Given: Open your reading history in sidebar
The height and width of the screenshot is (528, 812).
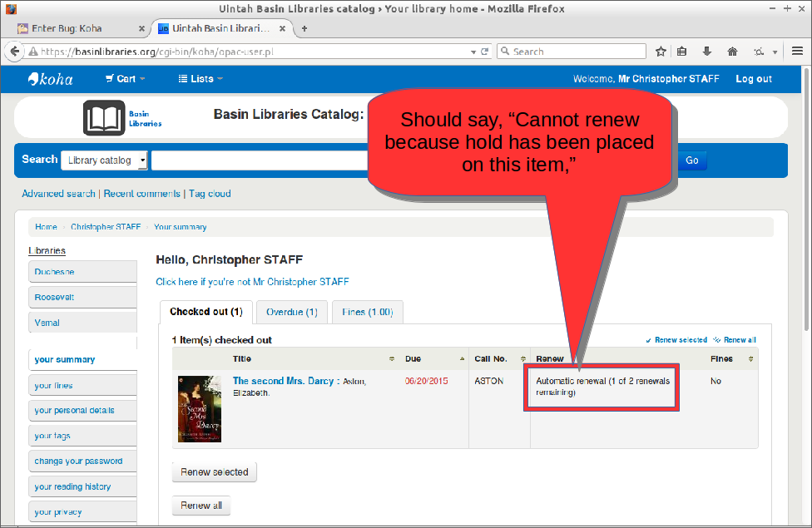Looking at the screenshot, I should click(72, 486).
